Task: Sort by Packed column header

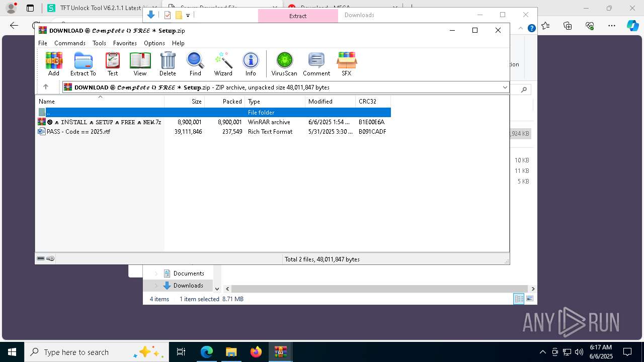Action: pyautogui.click(x=225, y=101)
